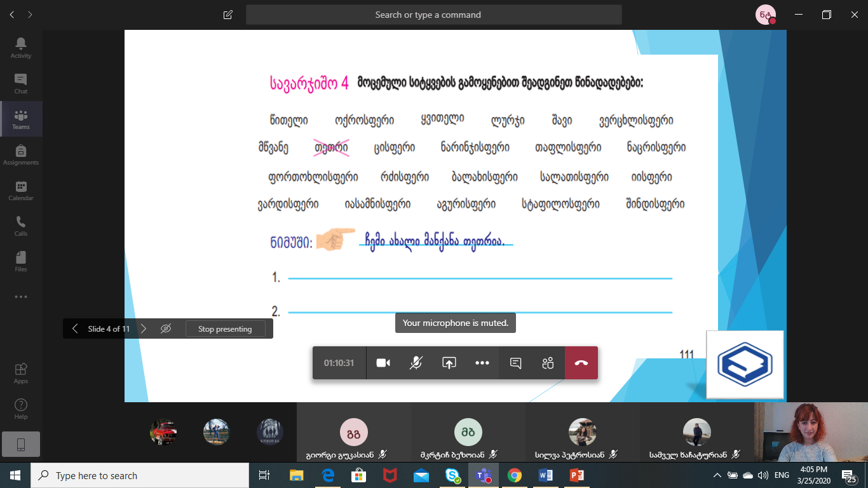Image resolution: width=868 pixels, height=488 pixels.
Task: Open the Windows Start menu
Action: (15, 475)
